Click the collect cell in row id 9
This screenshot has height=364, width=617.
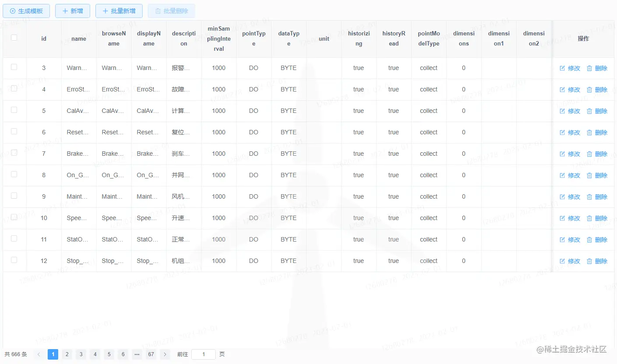click(x=429, y=196)
